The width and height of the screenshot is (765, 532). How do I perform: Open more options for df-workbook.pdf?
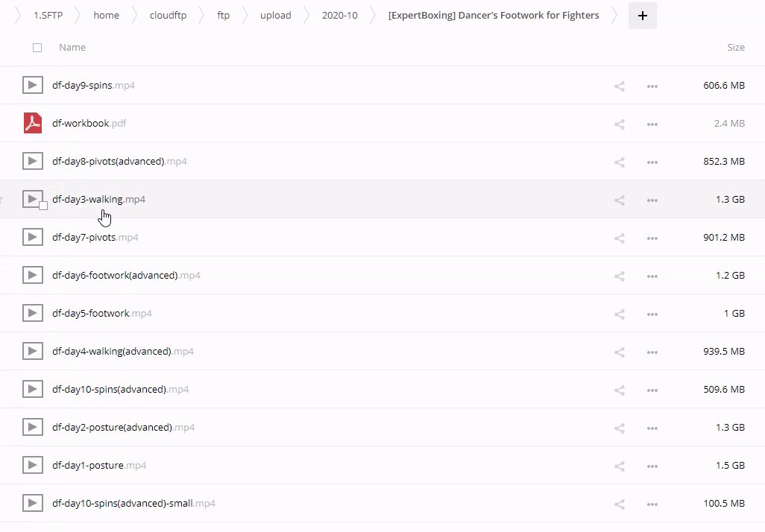click(x=652, y=124)
